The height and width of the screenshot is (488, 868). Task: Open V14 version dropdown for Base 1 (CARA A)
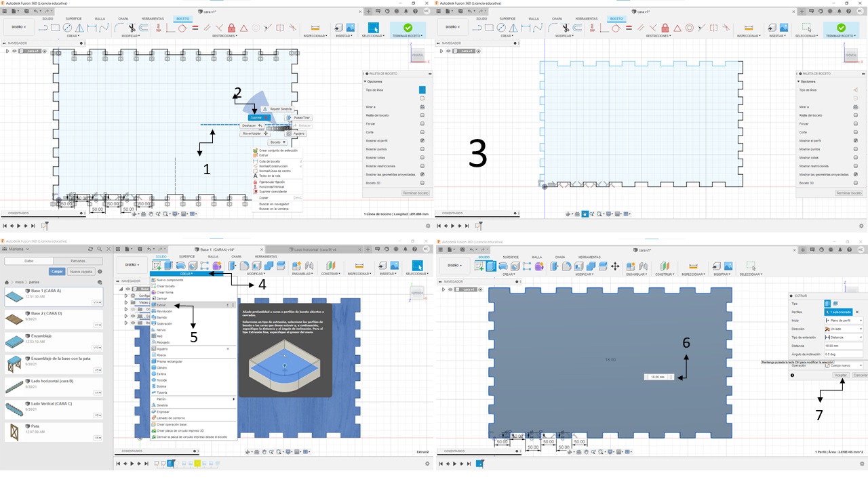tap(97, 302)
